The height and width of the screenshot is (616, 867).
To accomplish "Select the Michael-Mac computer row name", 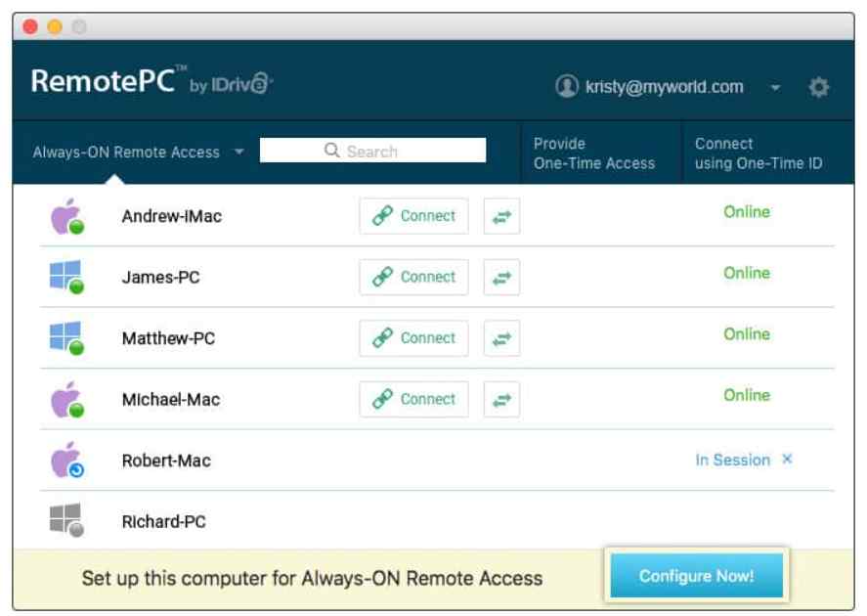I will [171, 399].
